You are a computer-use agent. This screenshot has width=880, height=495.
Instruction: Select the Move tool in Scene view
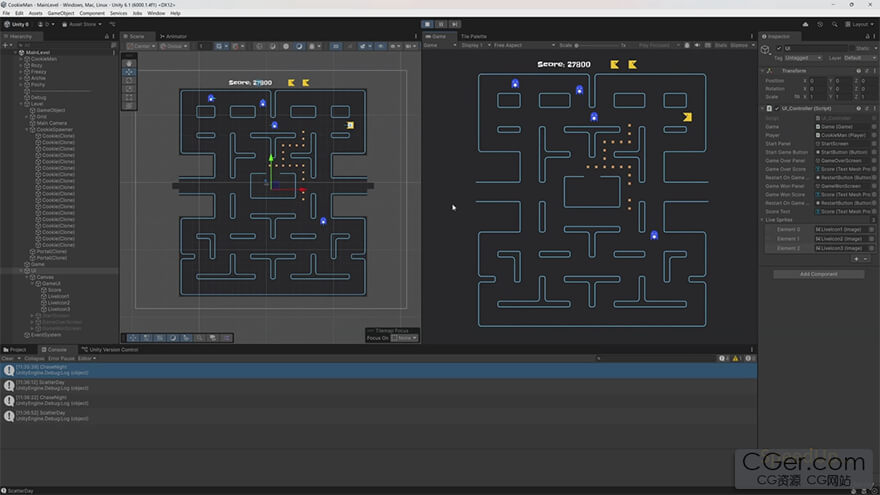129,72
